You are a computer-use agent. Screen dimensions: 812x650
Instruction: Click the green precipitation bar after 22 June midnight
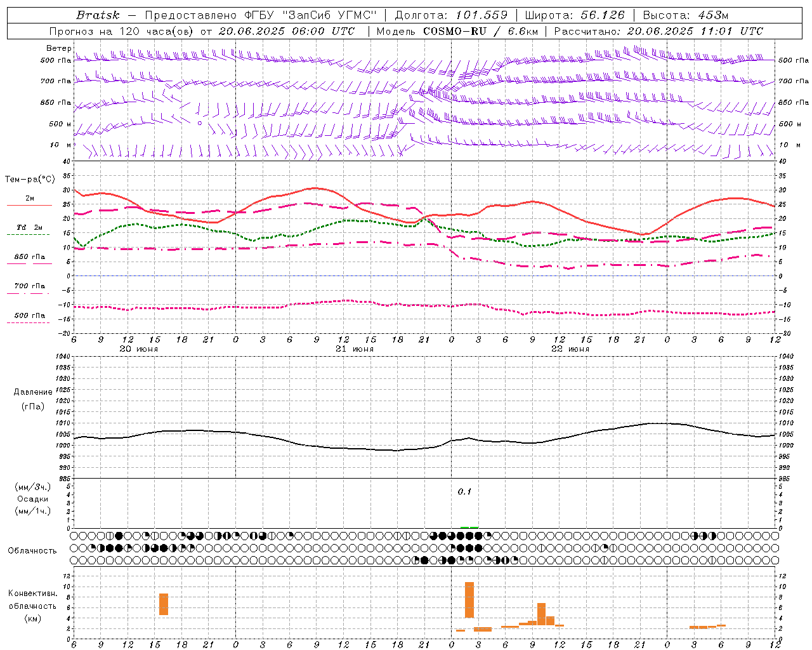click(x=469, y=527)
